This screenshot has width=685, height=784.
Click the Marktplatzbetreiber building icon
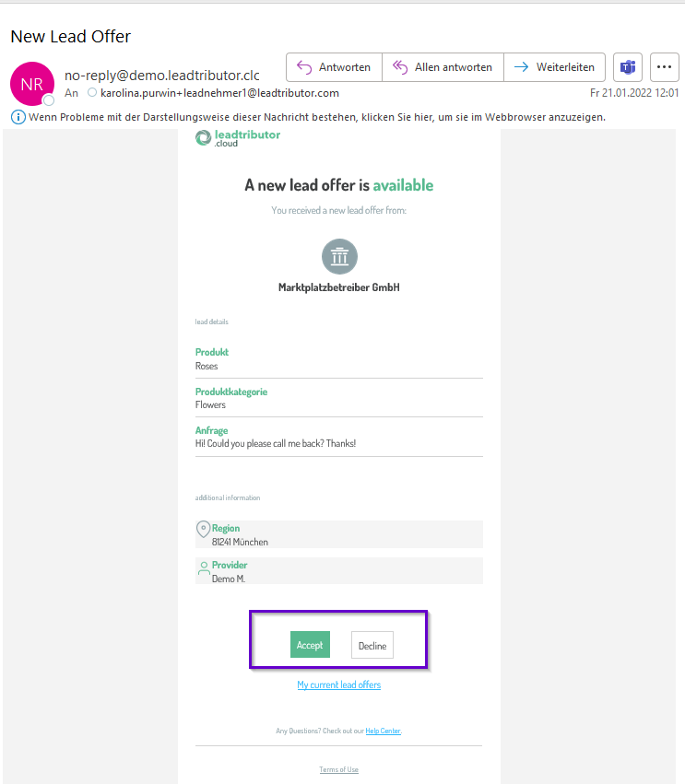(339, 257)
